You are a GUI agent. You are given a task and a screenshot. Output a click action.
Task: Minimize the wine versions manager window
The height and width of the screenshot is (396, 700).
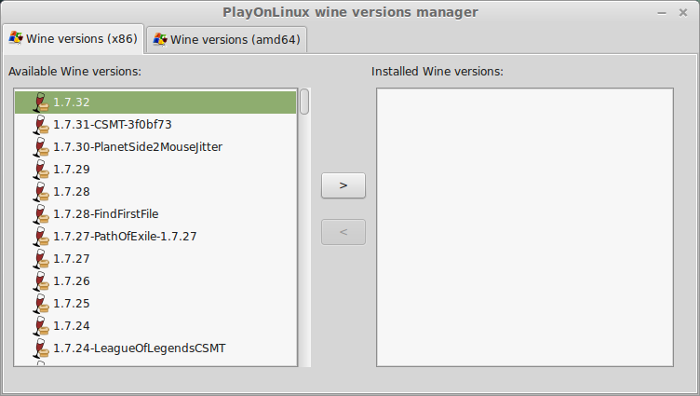click(x=662, y=13)
